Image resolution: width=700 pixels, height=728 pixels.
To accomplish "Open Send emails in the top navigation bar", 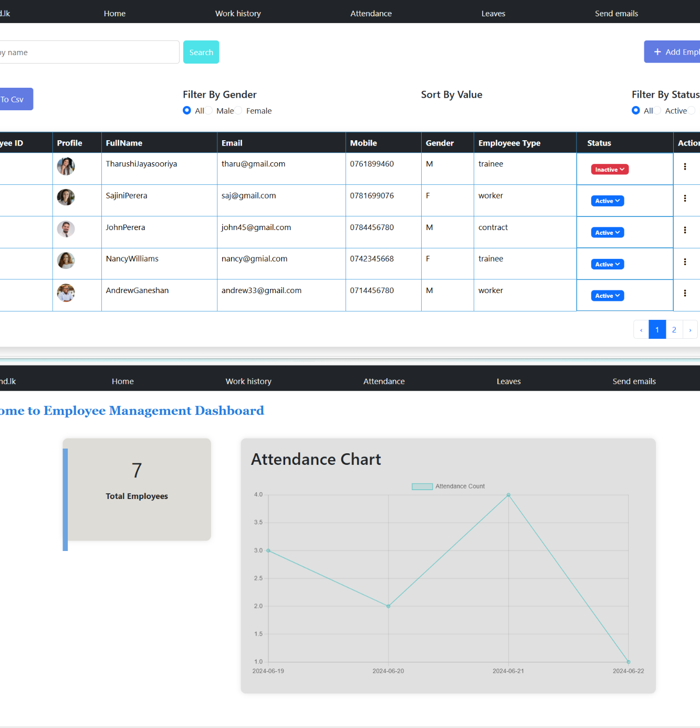I will (x=616, y=14).
